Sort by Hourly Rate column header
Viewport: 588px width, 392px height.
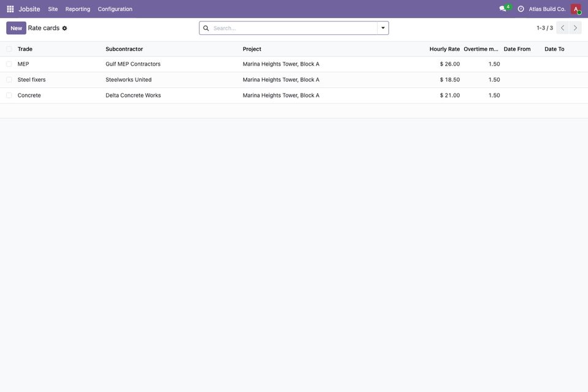pos(445,49)
